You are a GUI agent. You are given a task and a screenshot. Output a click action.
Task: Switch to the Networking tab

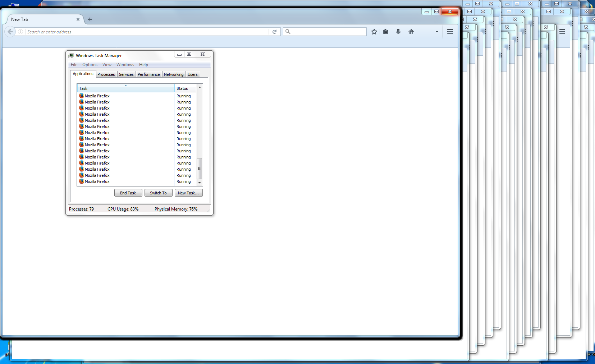[174, 74]
